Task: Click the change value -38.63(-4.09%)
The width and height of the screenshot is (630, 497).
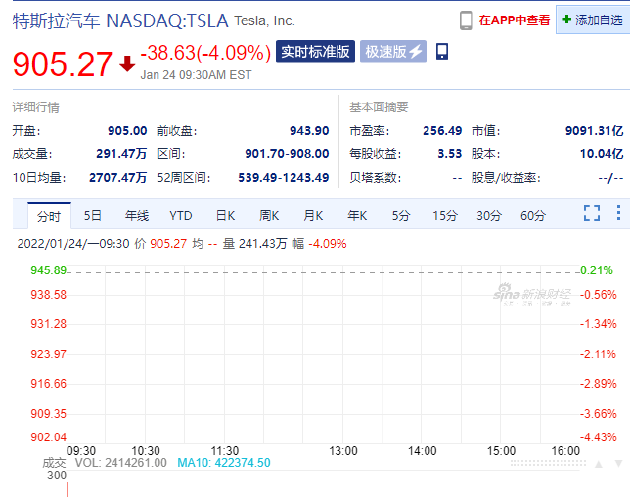Action: click(206, 53)
